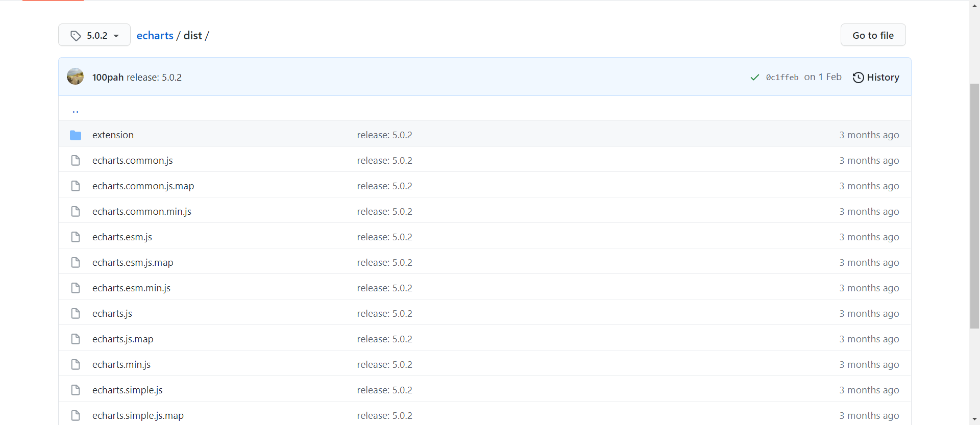Open the echarts.simple.js file
This screenshot has height=427, width=980.
128,390
